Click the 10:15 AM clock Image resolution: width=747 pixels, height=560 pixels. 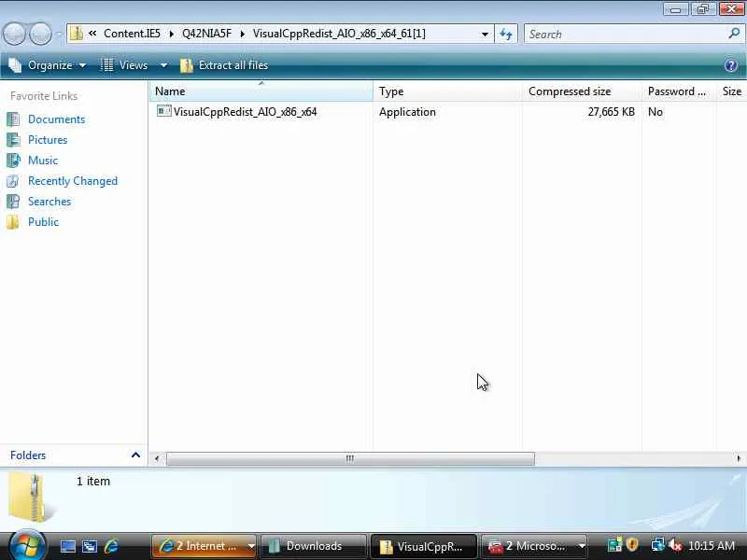coord(712,546)
